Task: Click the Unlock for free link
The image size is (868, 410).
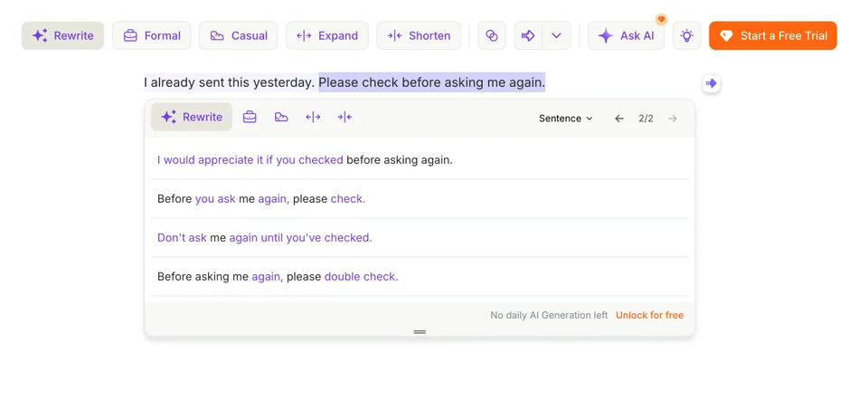Action: click(649, 315)
